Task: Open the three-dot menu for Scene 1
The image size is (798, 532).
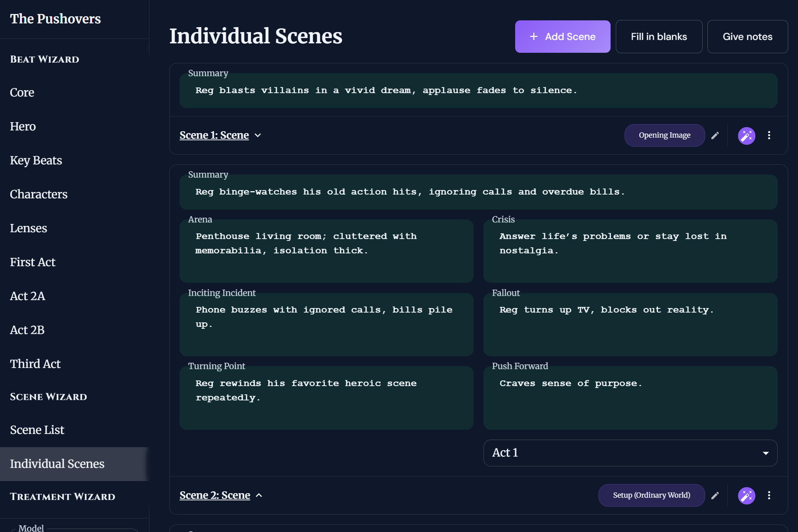Action: (x=769, y=135)
